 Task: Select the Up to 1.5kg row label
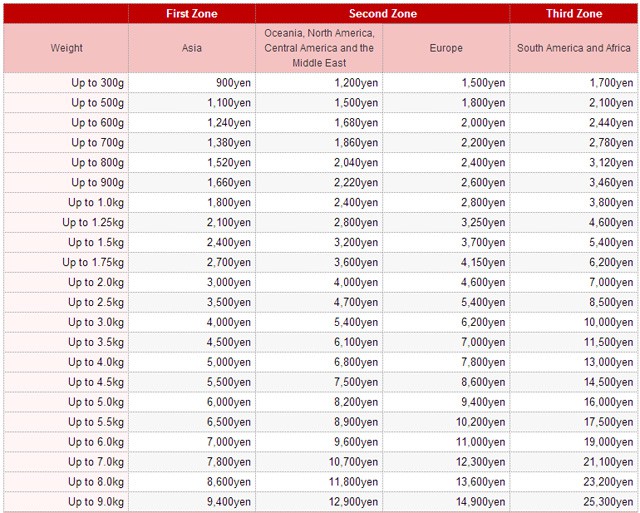tap(96, 243)
